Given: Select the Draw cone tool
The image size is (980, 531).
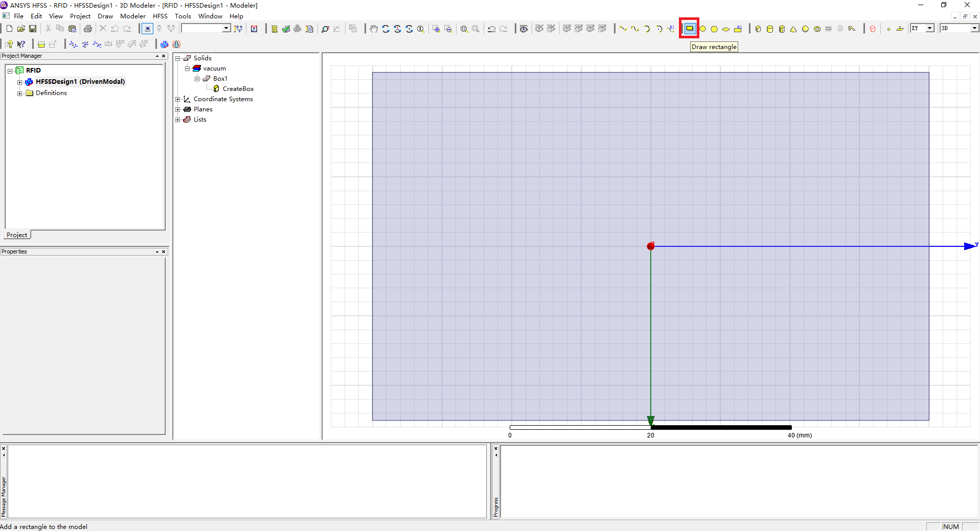Looking at the screenshot, I should pyautogui.click(x=793, y=29).
